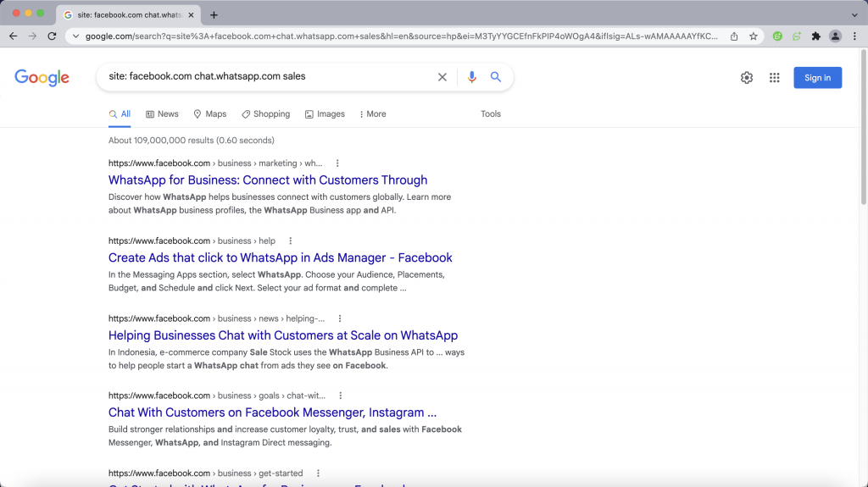Open Helping Businesses Chat with Customers link
This screenshot has height=487, width=868.
tap(283, 335)
